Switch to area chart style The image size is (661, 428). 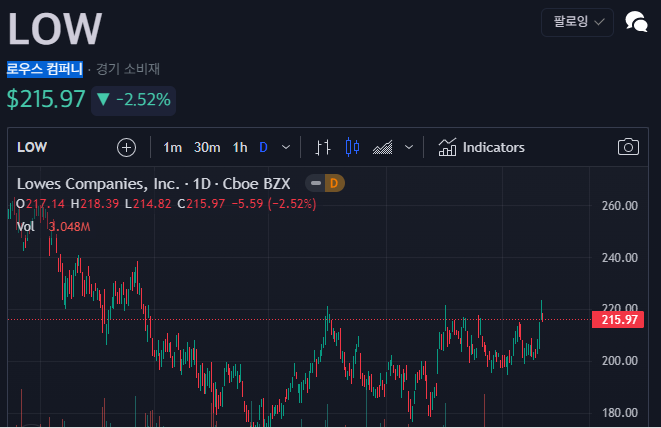click(x=383, y=148)
